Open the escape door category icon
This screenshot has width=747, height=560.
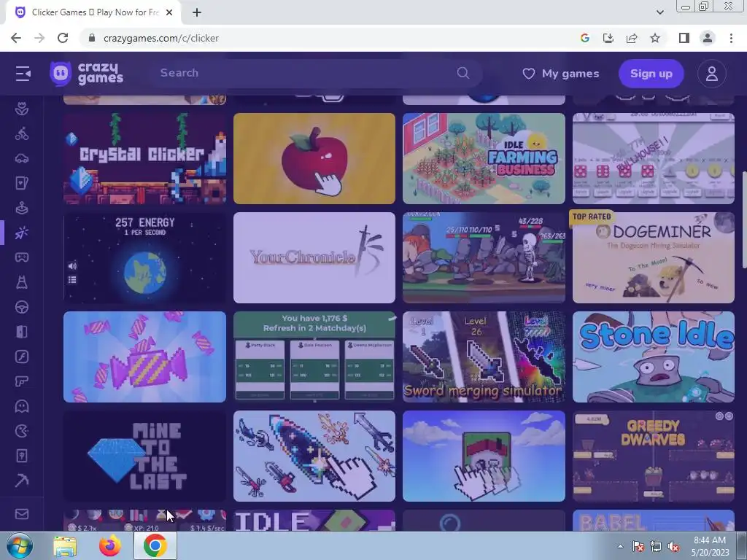[22, 332]
